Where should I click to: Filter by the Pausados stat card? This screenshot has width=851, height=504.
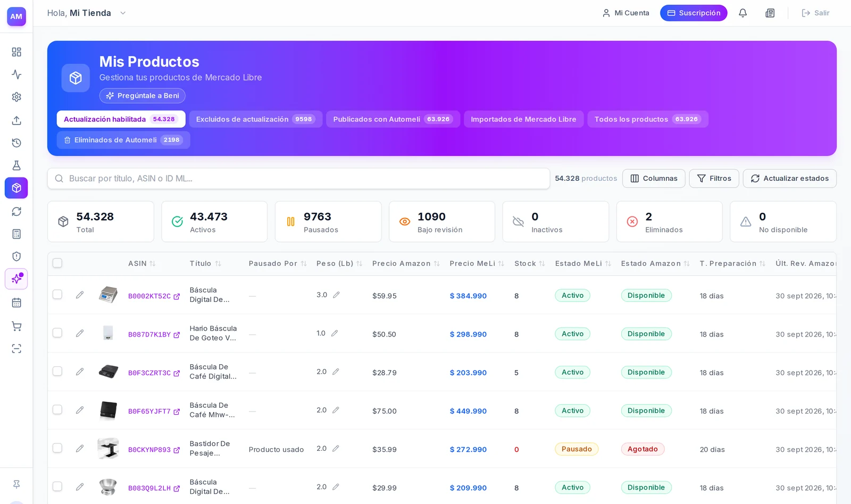pyautogui.click(x=328, y=222)
